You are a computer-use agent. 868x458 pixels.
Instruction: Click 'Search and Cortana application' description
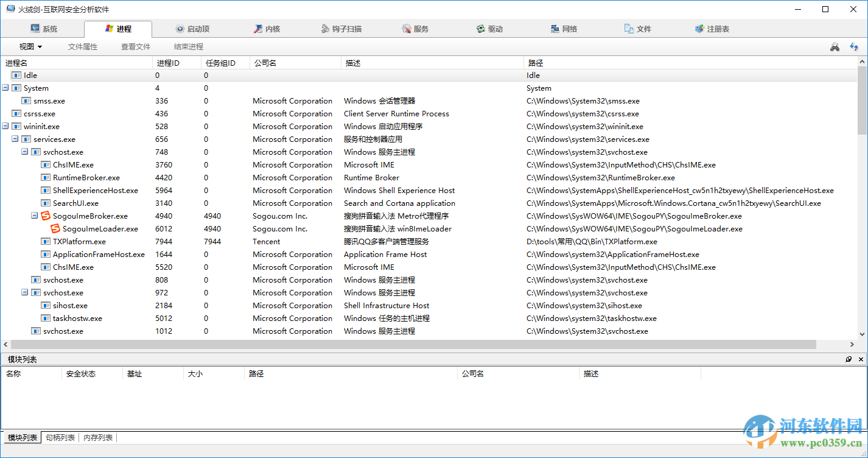tap(399, 203)
